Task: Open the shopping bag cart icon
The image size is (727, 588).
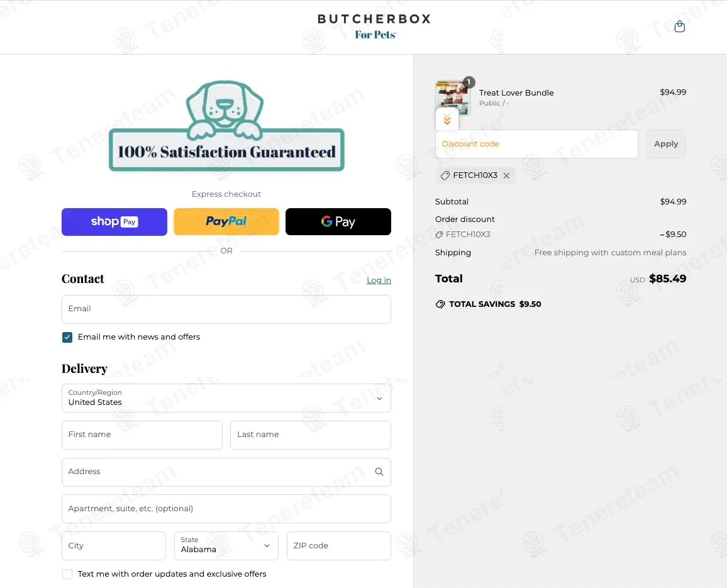Action: 679,27
